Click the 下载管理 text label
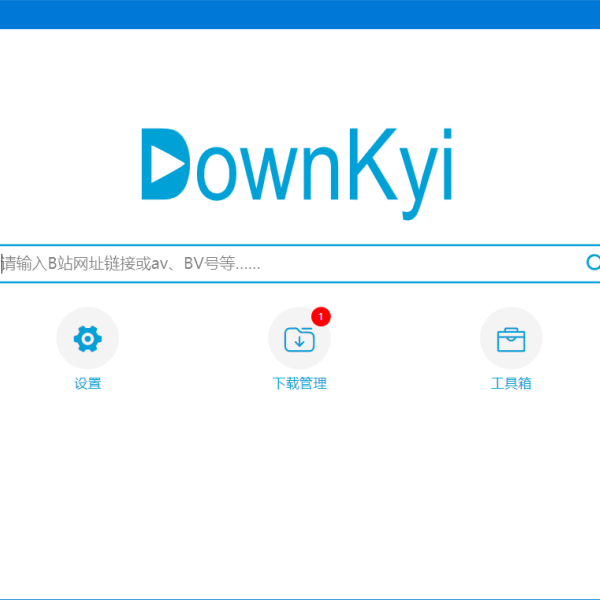Viewport: 600px width, 600px height. click(299, 383)
